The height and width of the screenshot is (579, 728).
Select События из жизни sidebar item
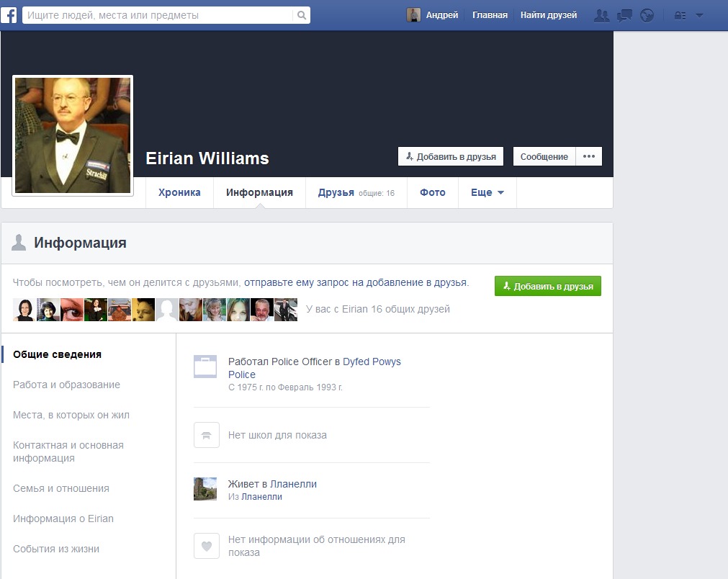point(56,548)
